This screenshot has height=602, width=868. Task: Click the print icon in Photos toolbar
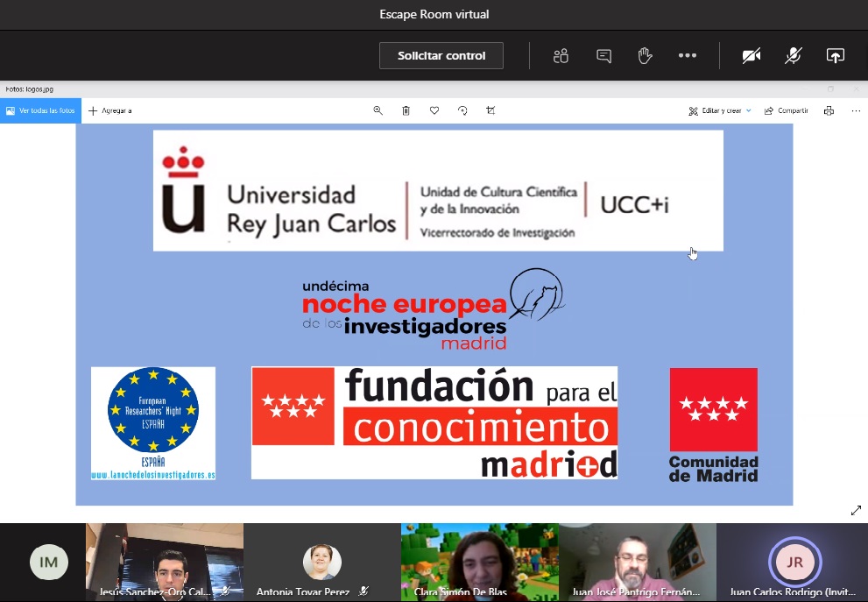pos(829,110)
